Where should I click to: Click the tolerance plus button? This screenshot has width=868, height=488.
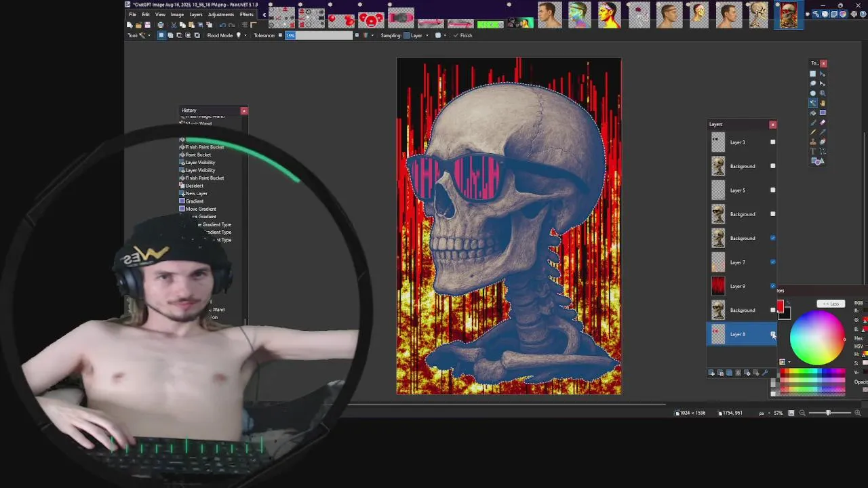pyautogui.click(x=357, y=35)
